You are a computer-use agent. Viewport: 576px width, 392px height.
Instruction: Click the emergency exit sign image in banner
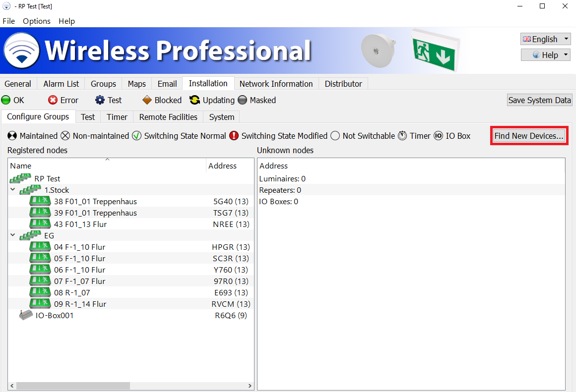[x=435, y=51]
